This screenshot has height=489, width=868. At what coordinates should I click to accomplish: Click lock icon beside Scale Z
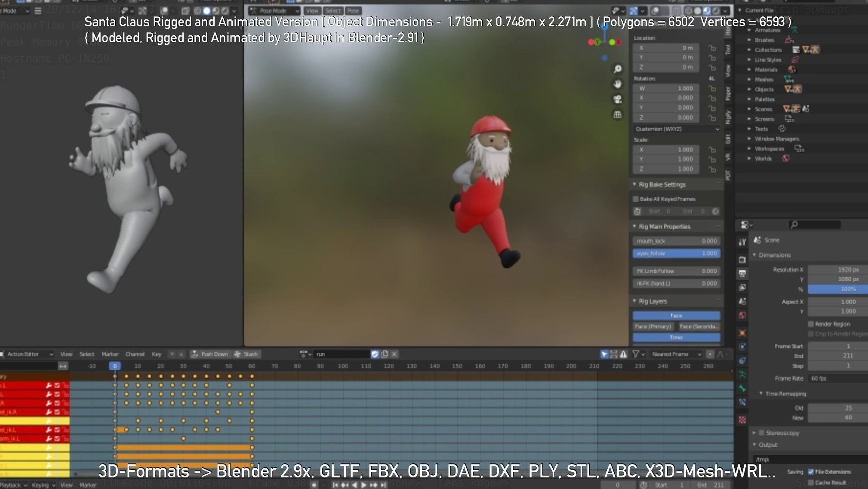[x=712, y=169]
